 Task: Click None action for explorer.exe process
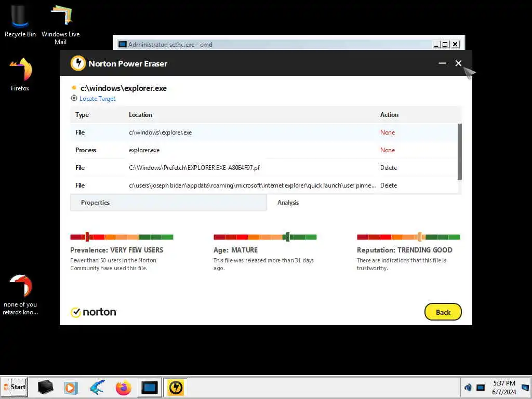pos(388,150)
